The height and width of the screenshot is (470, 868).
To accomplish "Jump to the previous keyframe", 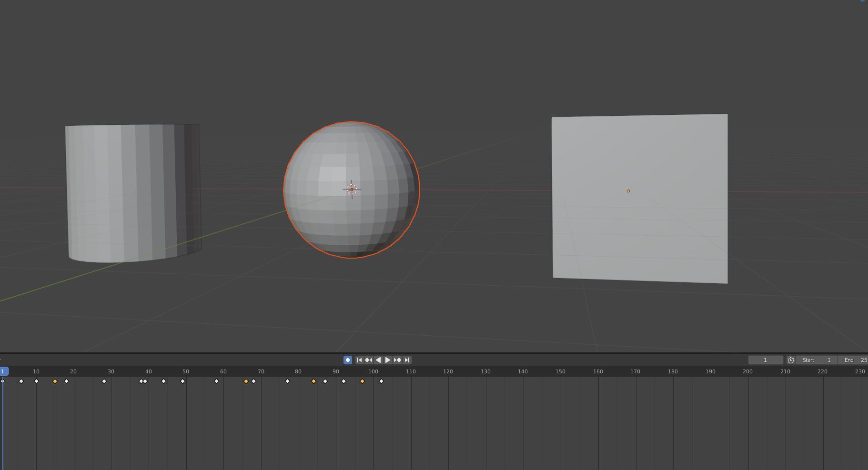I will point(369,360).
